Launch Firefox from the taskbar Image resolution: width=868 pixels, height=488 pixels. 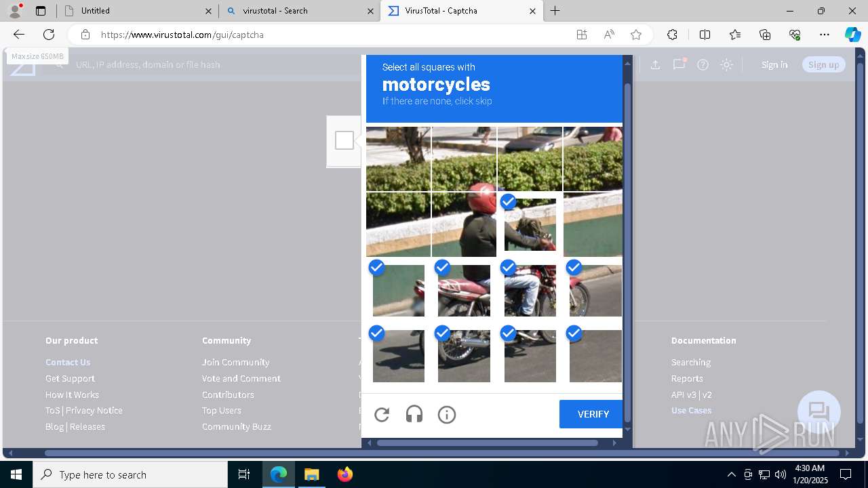point(344,474)
